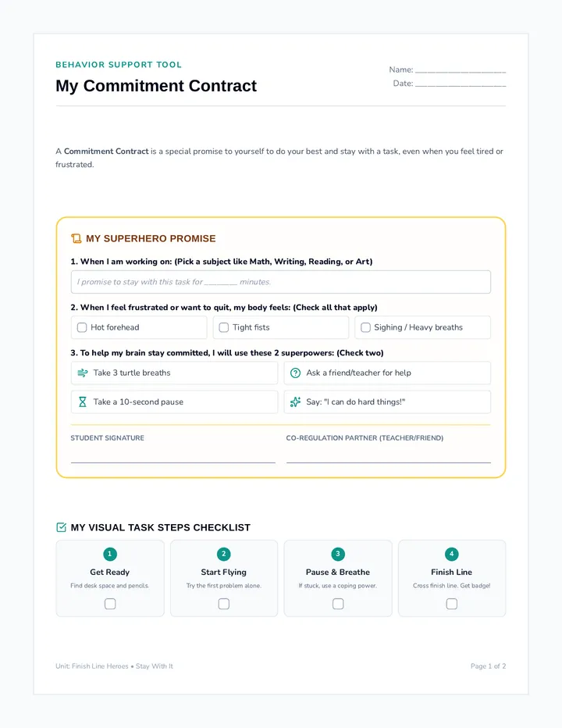Click the scroll icon beside My Superhero Promise
This screenshot has height=728, width=562.
click(76, 239)
